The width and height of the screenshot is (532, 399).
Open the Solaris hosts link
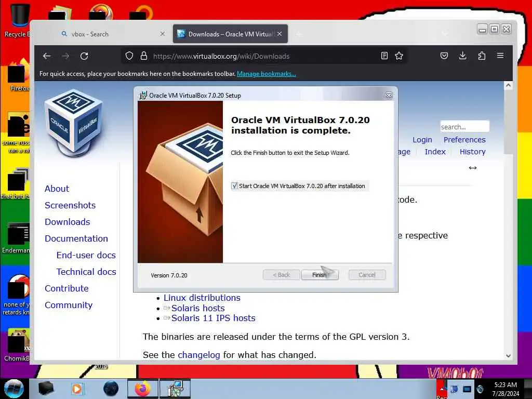[x=198, y=308]
